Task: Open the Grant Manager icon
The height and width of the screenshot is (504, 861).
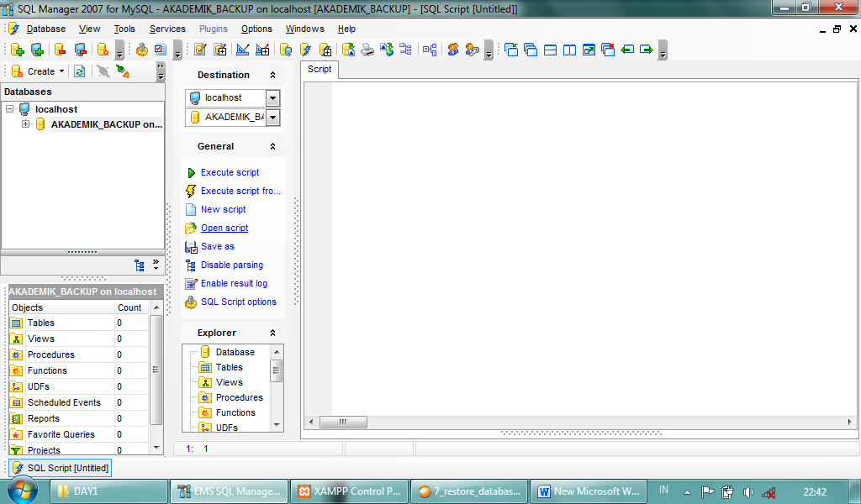Action: (473, 50)
